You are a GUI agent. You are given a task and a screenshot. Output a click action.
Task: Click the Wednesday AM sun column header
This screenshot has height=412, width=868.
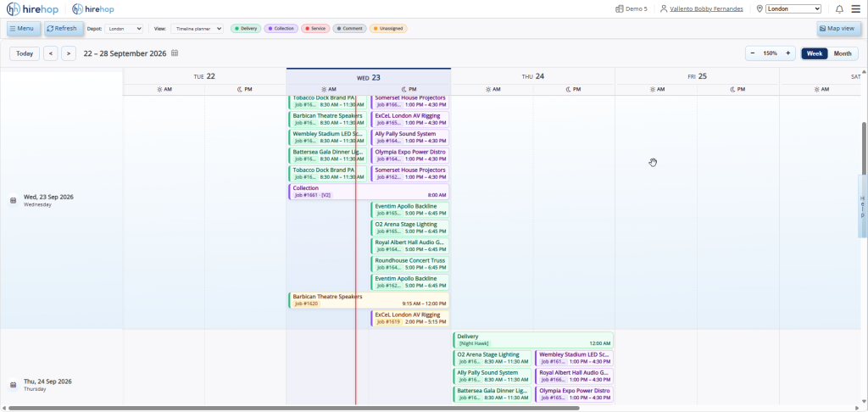328,89
